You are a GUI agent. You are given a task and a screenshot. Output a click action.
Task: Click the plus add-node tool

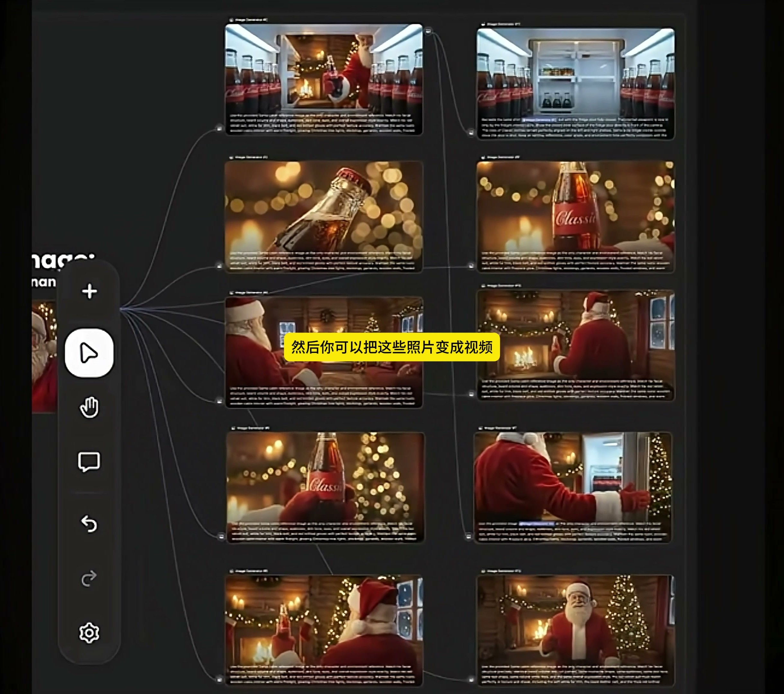[x=89, y=291]
